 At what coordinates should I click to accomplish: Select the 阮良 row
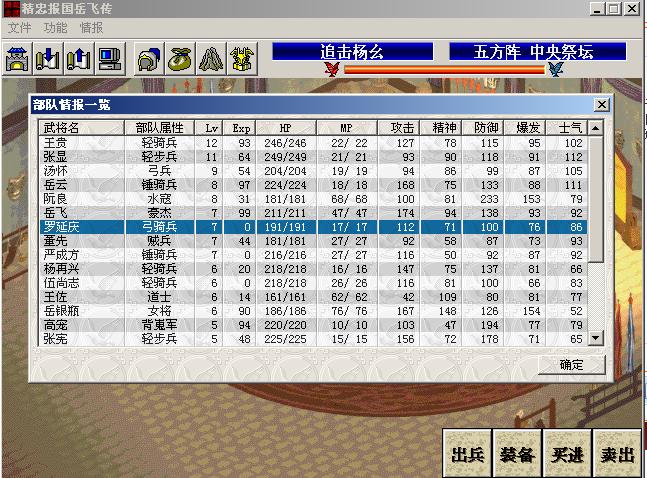(x=313, y=199)
